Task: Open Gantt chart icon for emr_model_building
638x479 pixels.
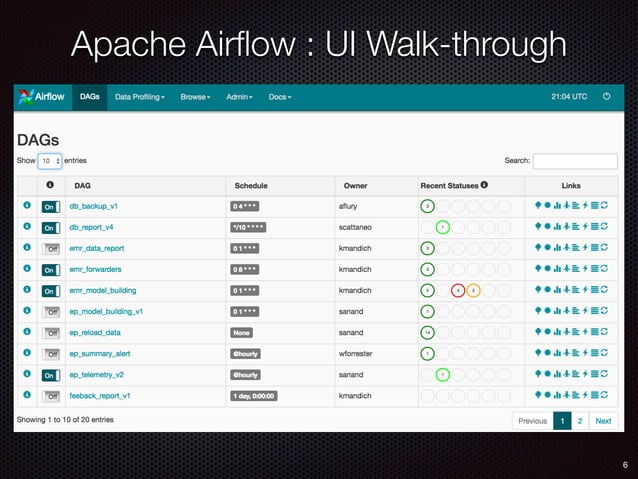Action: [576, 290]
